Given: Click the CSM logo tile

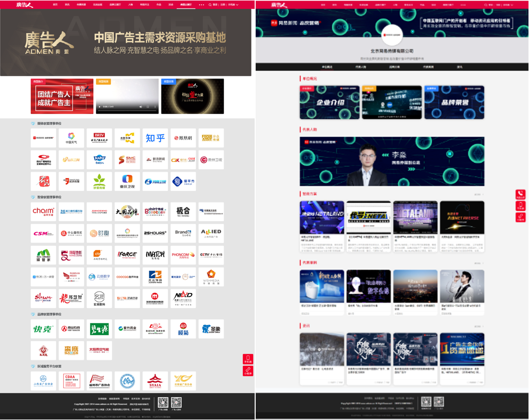Looking at the screenshot, I should [x=43, y=233].
